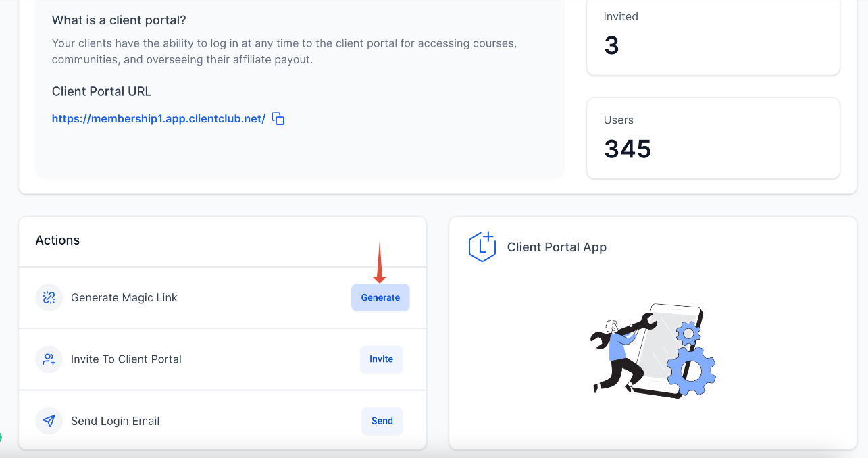
Task: Click the wrench and gears illustration
Action: (x=653, y=351)
